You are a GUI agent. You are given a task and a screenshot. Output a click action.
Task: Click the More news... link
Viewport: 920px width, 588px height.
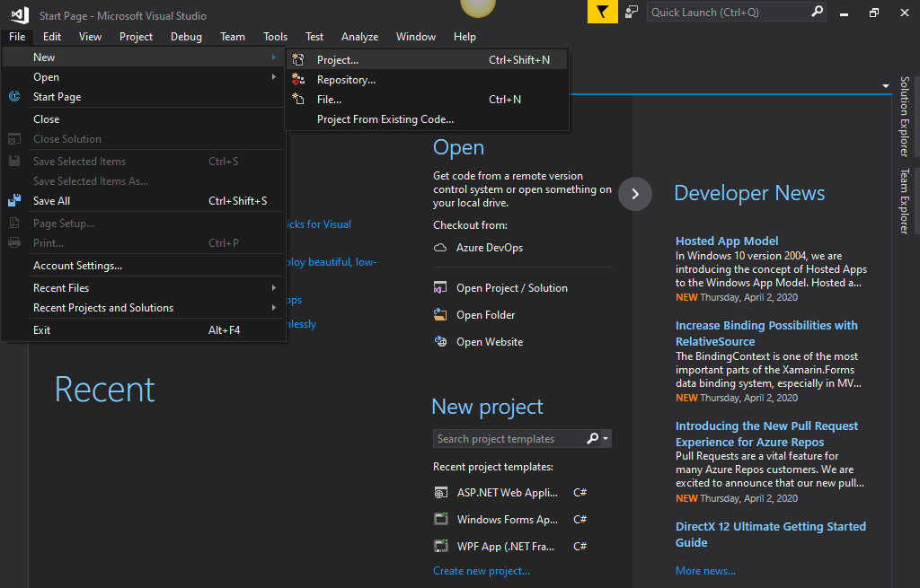[705, 570]
